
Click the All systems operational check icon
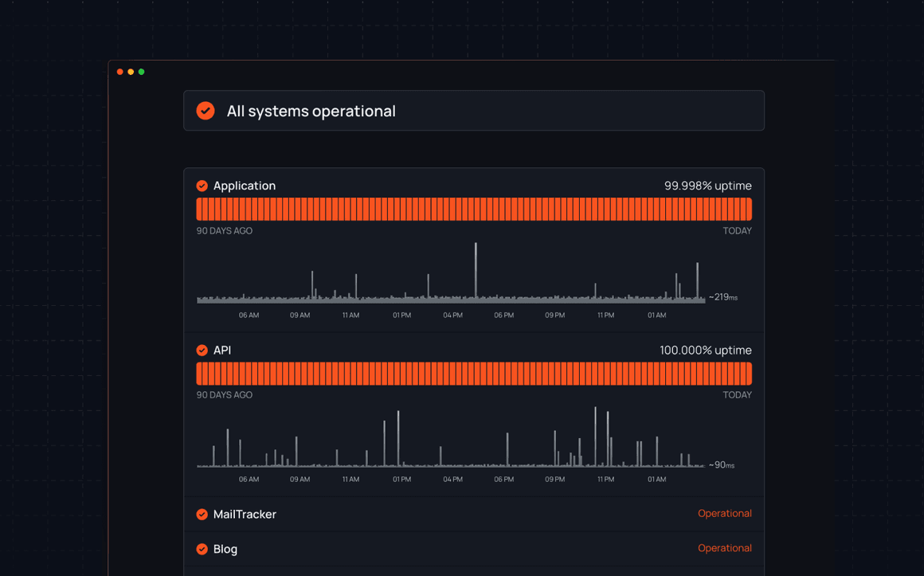tap(205, 111)
